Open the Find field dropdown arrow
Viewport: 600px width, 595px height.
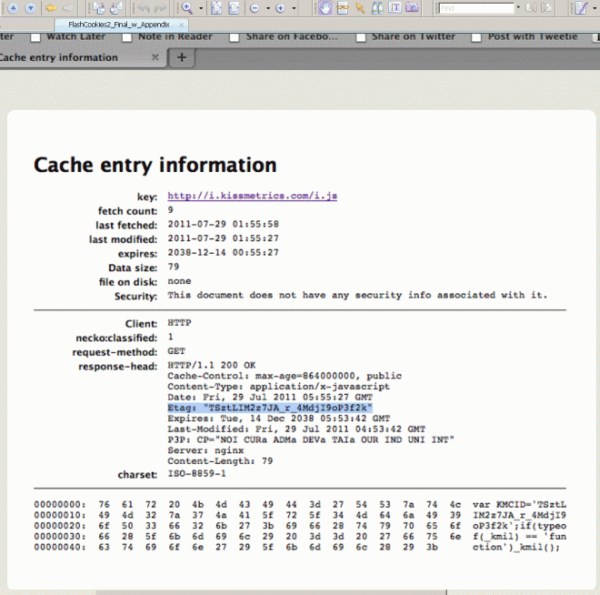pyautogui.click(x=518, y=8)
